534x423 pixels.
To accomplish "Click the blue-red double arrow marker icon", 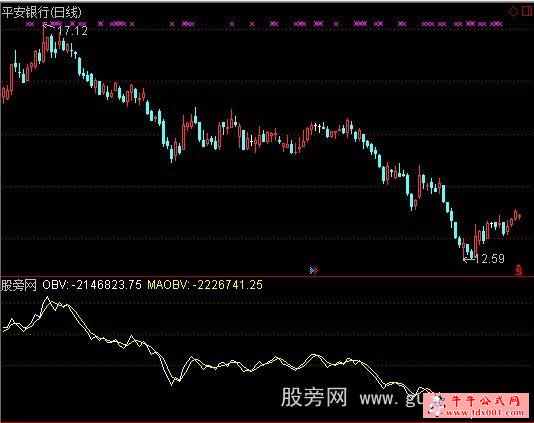I will coord(313,270).
